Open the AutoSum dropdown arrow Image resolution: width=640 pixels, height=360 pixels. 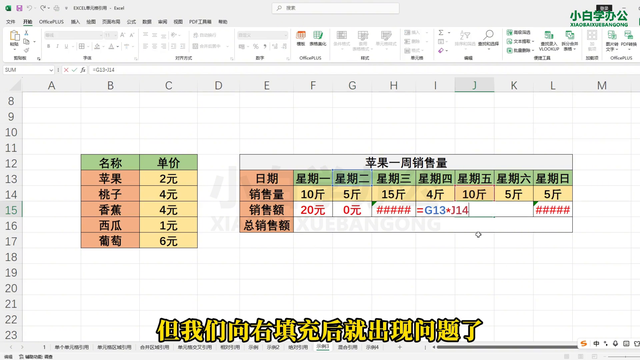(x=449, y=33)
